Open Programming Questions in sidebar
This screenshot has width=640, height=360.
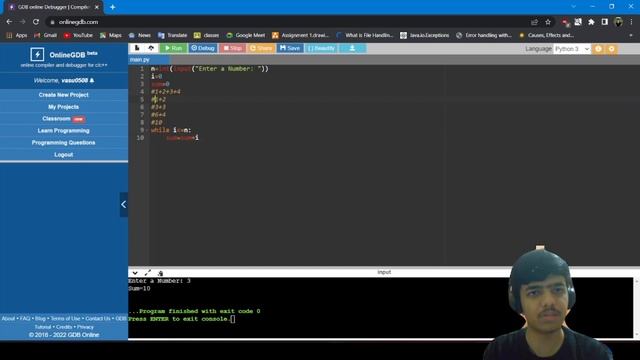tap(64, 143)
